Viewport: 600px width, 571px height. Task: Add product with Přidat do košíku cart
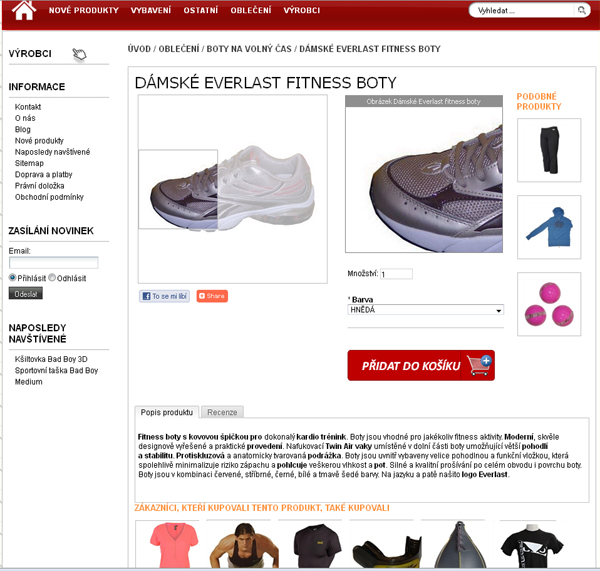tap(421, 365)
